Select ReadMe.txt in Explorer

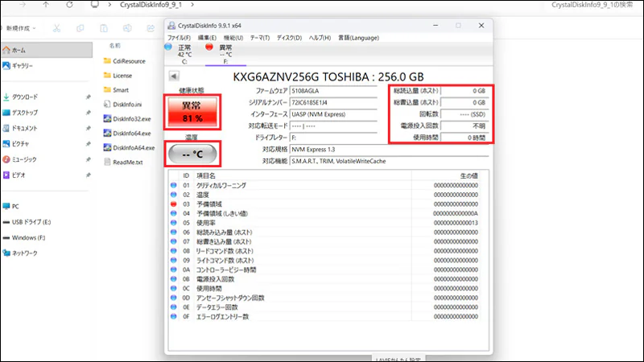pyautogui.click(x=124, y=162)
